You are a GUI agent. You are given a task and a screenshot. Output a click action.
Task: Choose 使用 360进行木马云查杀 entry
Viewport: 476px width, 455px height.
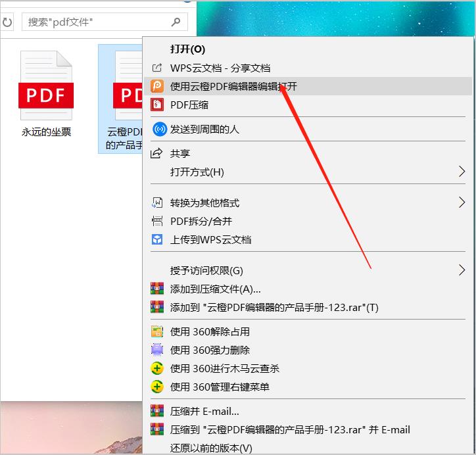click(308, 368)
